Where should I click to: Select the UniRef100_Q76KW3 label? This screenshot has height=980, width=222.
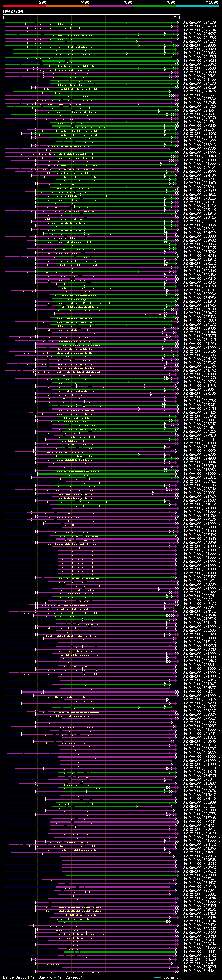pyautogui.click(x=199, y=60)
